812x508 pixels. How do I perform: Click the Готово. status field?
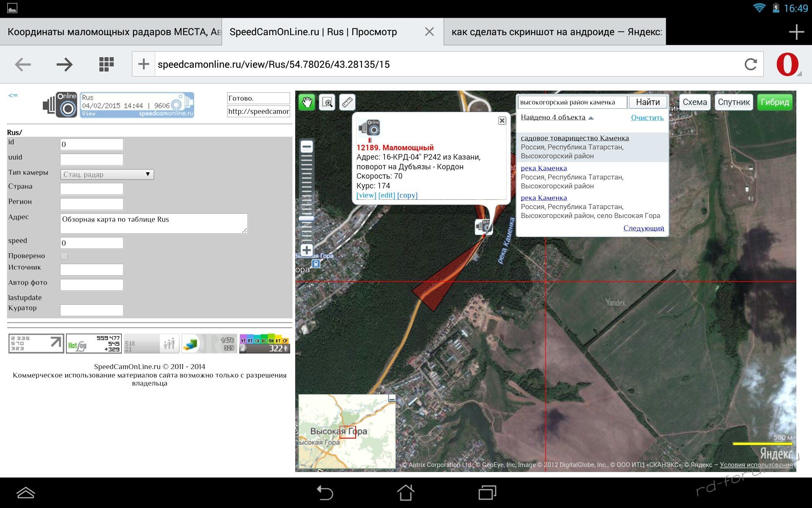(x=258, y=98)
